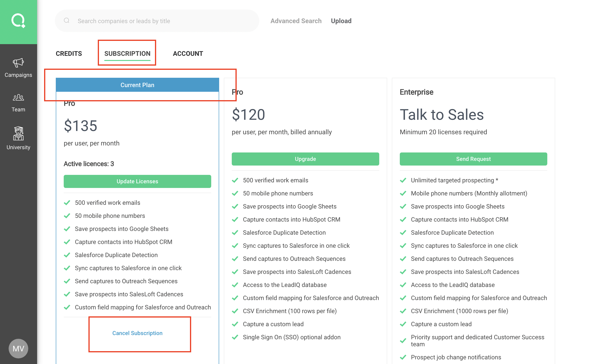Viewport: 597px width, 364px height.
Task: Click the magnifier icon in search bar
Action: tap(67, 21)
